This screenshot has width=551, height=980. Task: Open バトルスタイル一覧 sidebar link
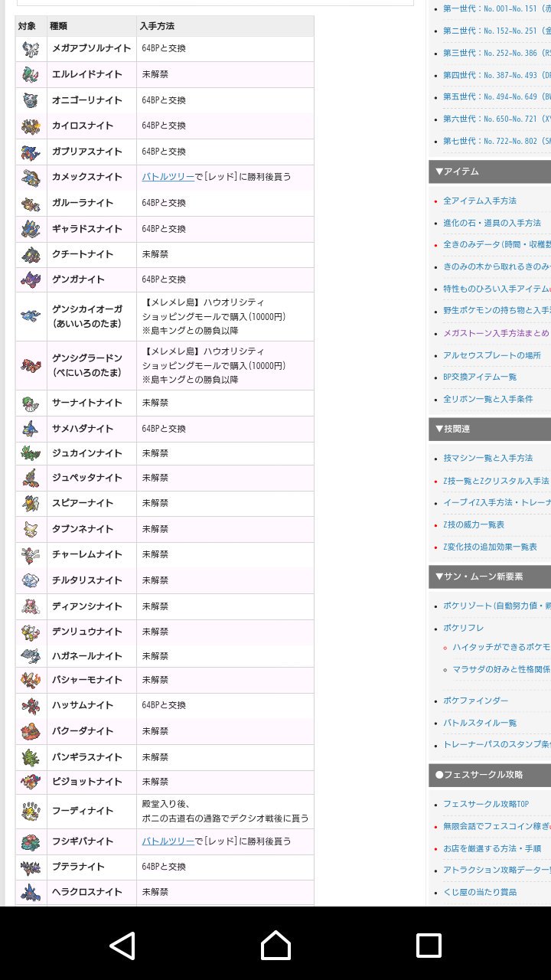tap(480, 723)
